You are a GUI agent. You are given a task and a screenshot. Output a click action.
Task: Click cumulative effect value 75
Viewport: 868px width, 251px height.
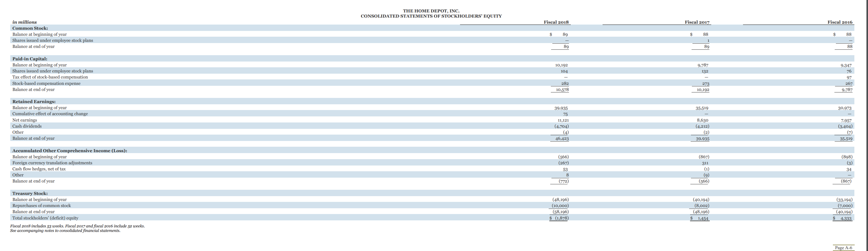coord(565,114)
